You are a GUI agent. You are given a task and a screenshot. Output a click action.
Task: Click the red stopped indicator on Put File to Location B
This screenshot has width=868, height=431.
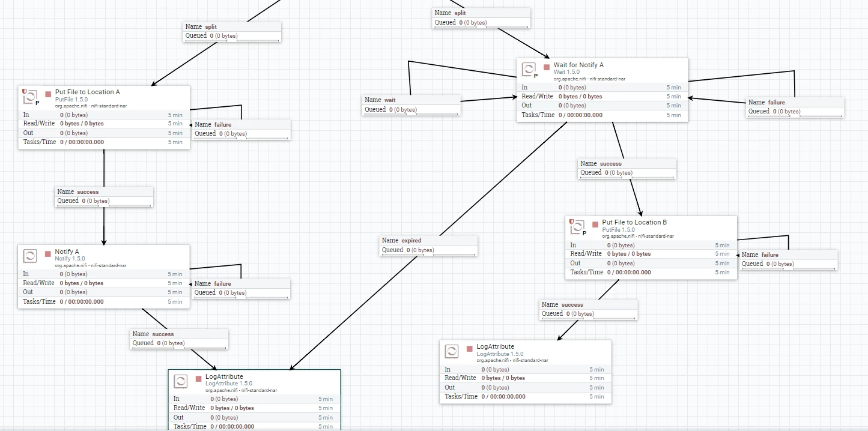[x=595, y=225]
